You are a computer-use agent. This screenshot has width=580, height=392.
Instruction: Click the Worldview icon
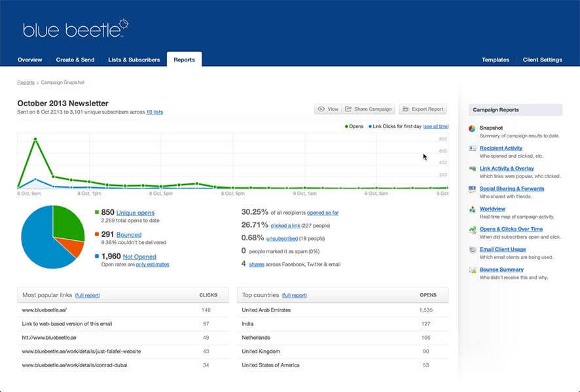(473, 209)
